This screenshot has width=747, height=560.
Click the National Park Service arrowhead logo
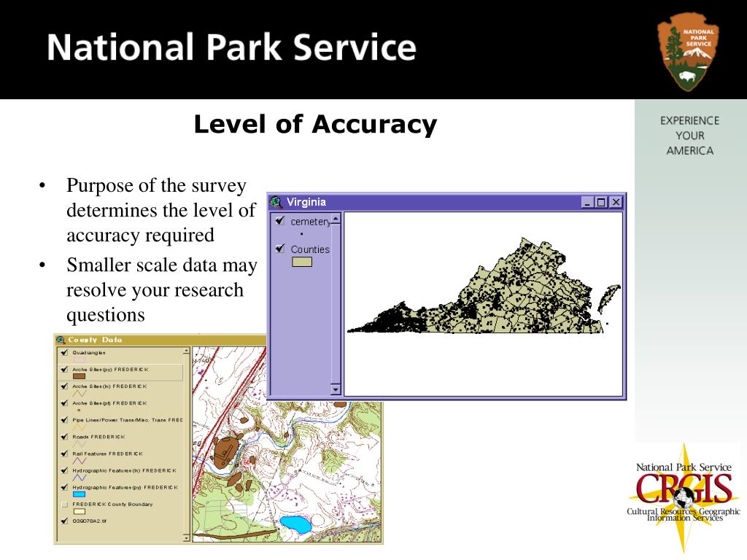coord(688,52)
